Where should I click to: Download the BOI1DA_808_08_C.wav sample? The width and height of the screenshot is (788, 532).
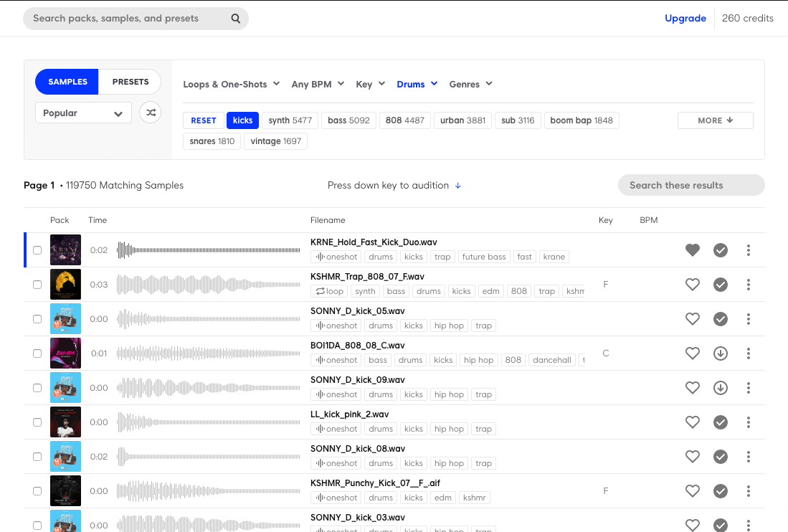(x=721, y=353)
